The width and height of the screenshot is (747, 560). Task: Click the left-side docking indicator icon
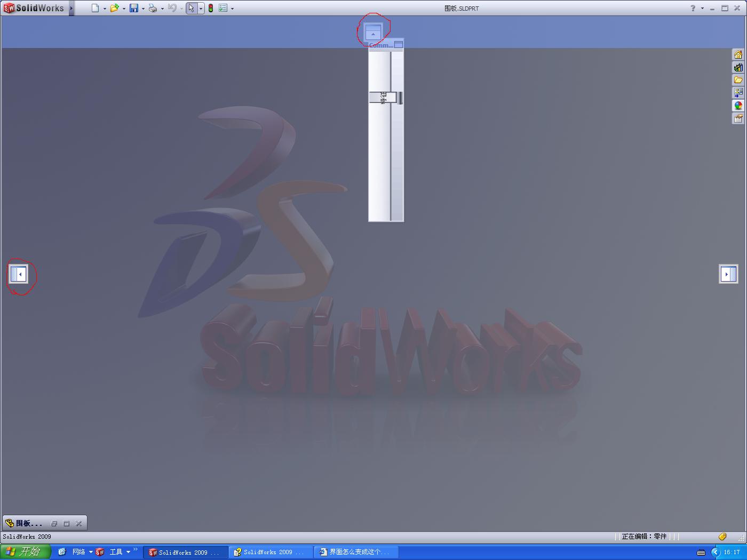click(x=19, y=274)
